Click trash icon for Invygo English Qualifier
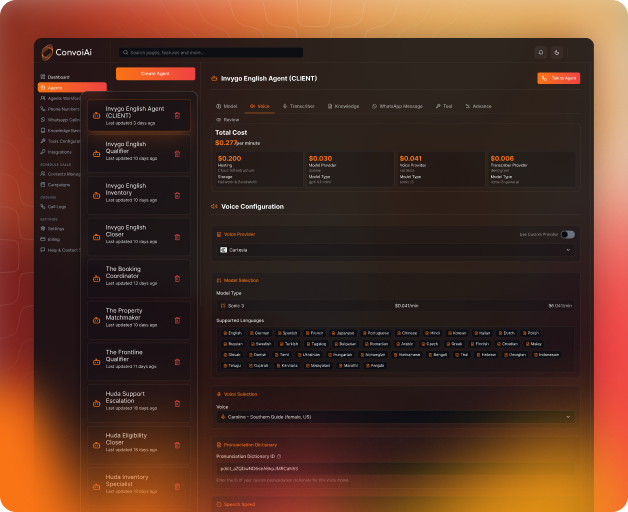The height and width of the screenshot is (512, 628). pos(177,154)
